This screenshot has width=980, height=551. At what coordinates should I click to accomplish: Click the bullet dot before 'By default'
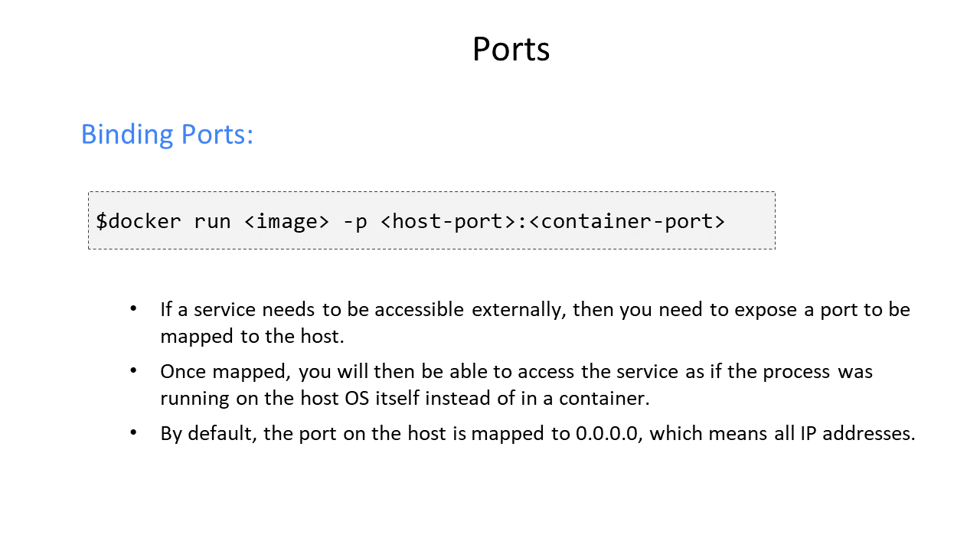[x=134, y=432]
